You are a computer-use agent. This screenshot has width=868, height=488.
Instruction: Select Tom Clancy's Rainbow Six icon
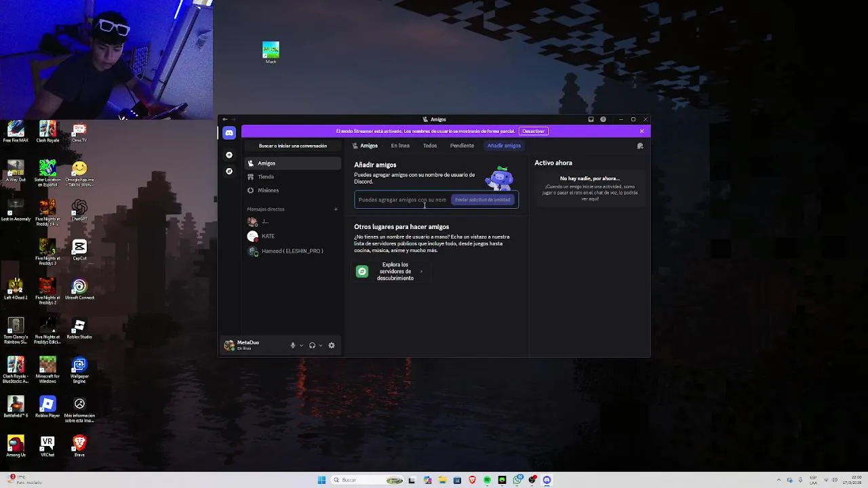[16, 330]
